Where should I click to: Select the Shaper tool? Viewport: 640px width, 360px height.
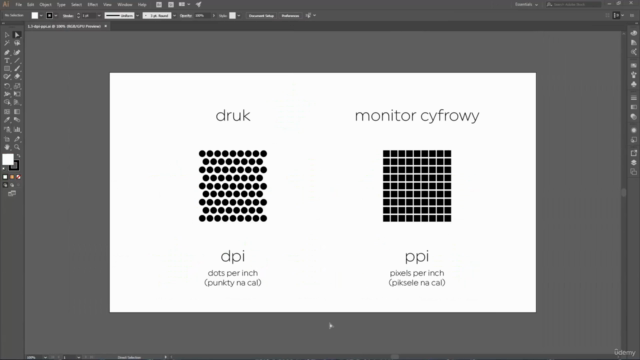7,77
